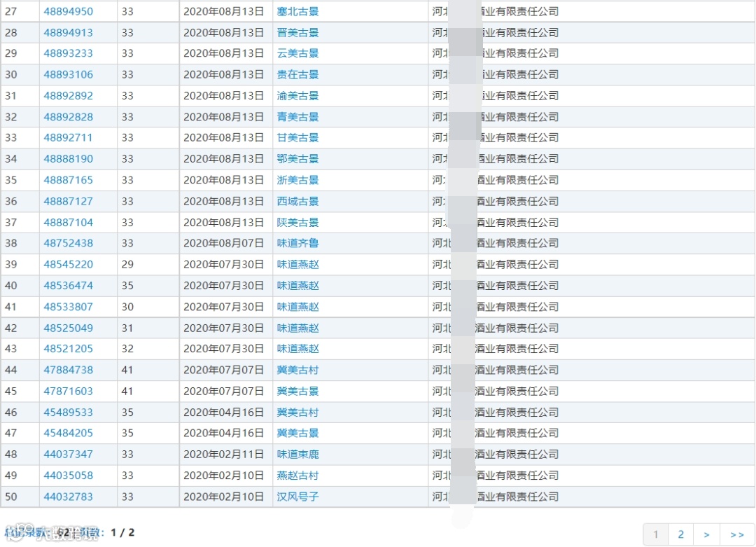Open registration number 44037347 link

coord(68,455)
